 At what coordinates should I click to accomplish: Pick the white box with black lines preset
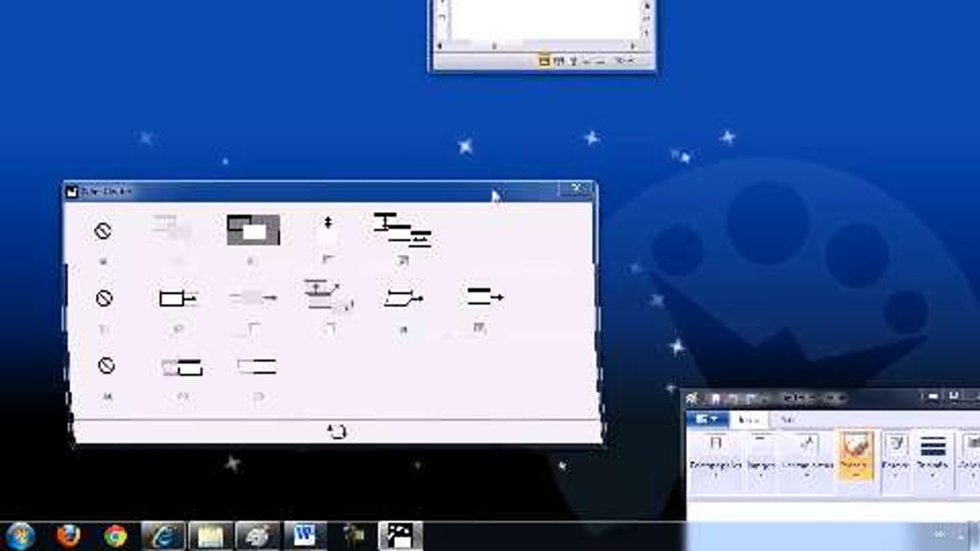(x=257, y=367)
